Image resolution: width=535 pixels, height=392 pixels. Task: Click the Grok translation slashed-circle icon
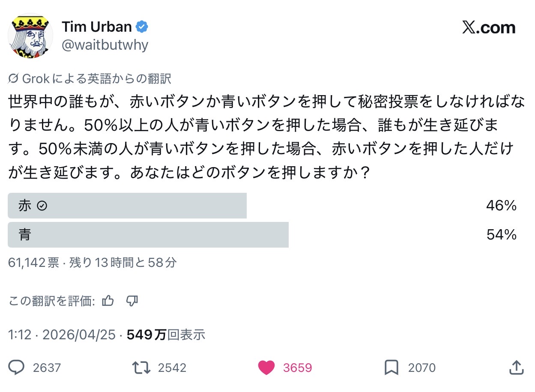[x=13, y=78]
